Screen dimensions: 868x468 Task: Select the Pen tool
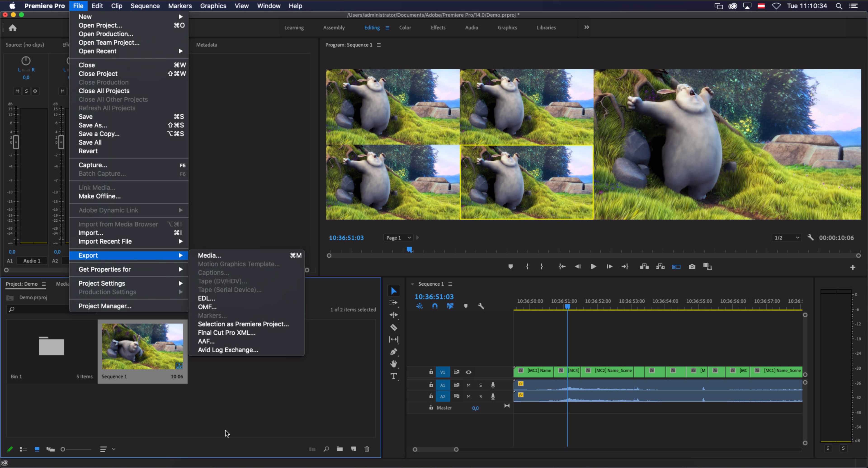click(394, 352)
